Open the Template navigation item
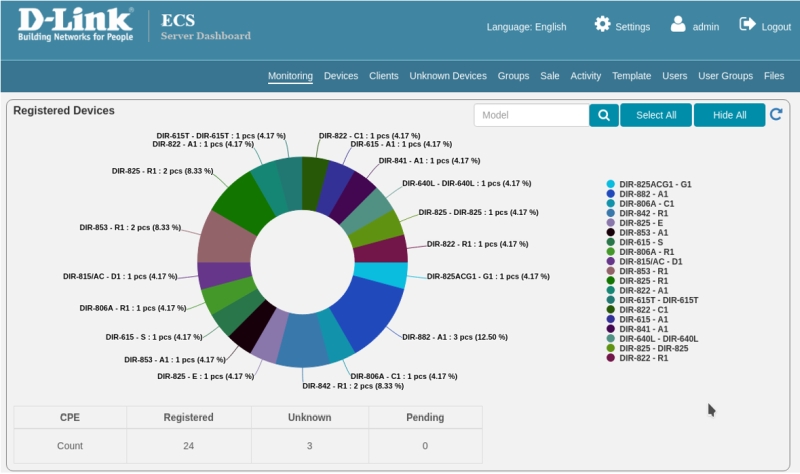The height and width of the screenshot is (474, 800). coord(631,76)
